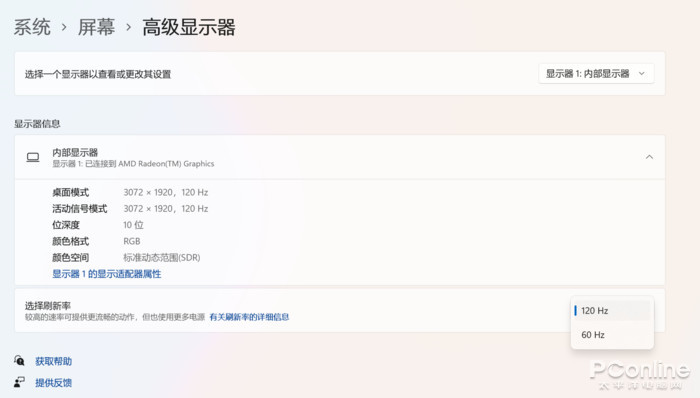Click the 标准动态范围(SDR) color space value
700x398 pixels.
coord(162,257)
